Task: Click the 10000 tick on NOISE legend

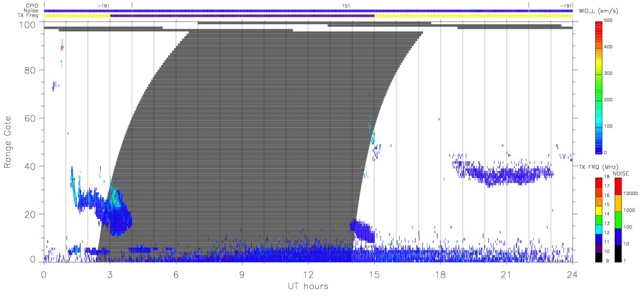Action: click(x=631, y=193)
